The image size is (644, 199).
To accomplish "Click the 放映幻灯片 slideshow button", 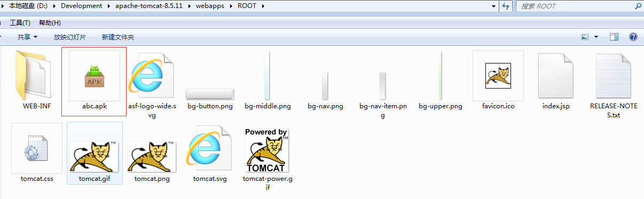I will [70, 37].
